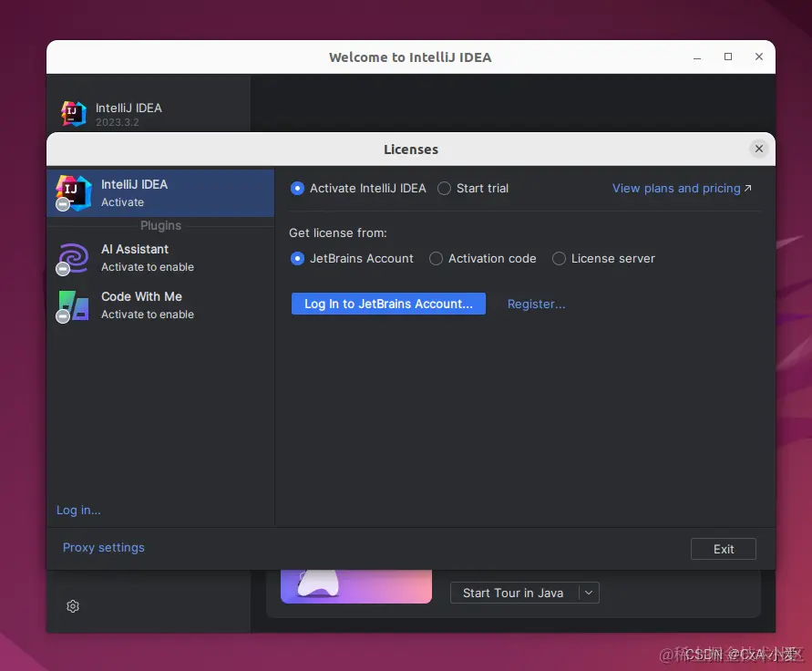
Task: Click Log In to JetBrains Account button
Action: click(x=388, y=304)
